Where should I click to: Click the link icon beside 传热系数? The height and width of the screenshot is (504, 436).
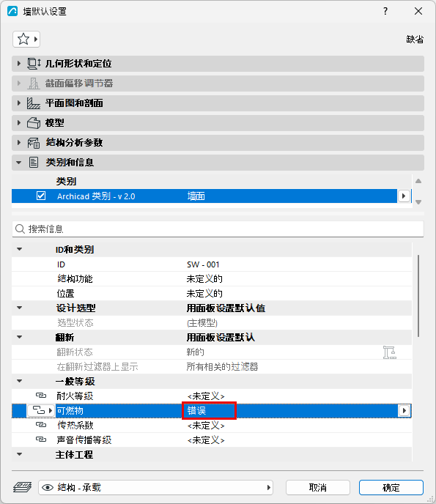pos(41,425)
